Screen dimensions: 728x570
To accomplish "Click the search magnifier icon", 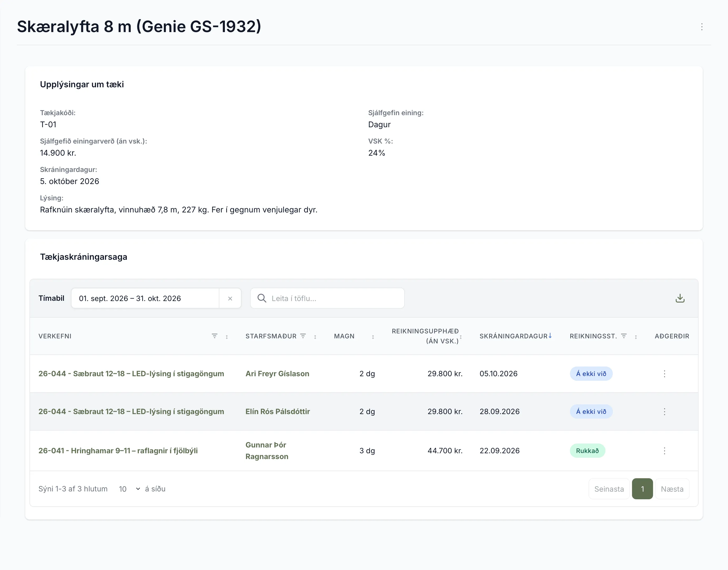I will [262, 298].
